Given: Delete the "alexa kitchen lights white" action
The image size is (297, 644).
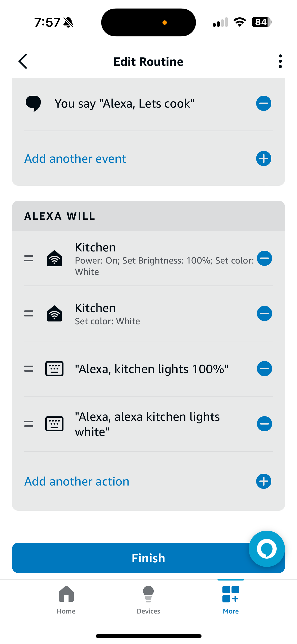Looking at the screenshot, I should coord(264,424).
